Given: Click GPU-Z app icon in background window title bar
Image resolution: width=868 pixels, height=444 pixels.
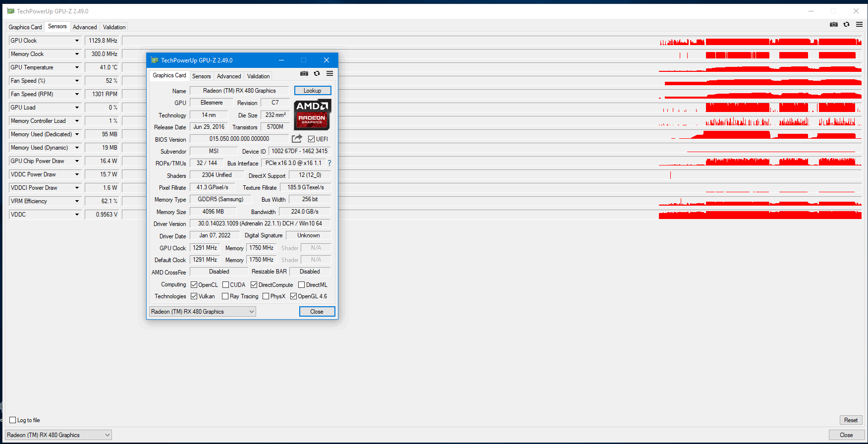Looking at the screenshot, I should point(10,11).
